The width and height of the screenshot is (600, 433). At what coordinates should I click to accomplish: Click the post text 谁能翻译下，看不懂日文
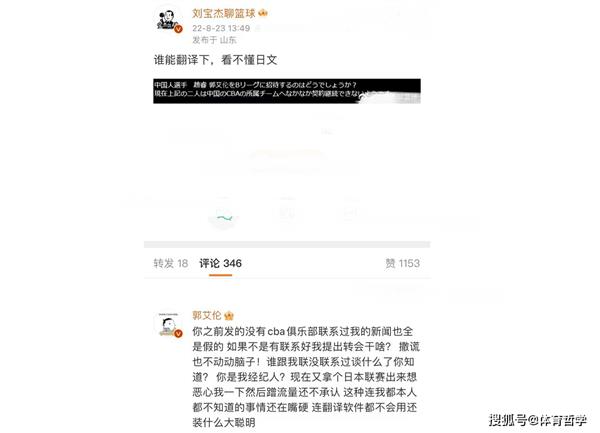pos(215,60)
